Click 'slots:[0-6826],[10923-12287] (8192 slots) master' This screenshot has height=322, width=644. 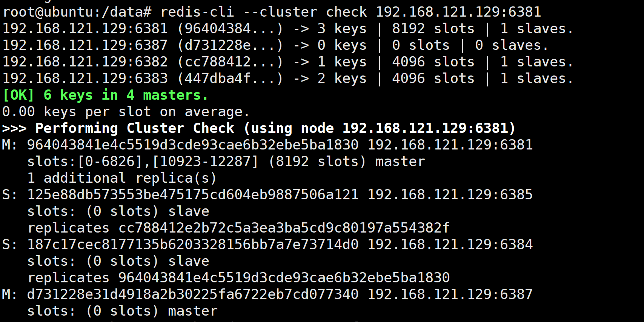[226, 162]
